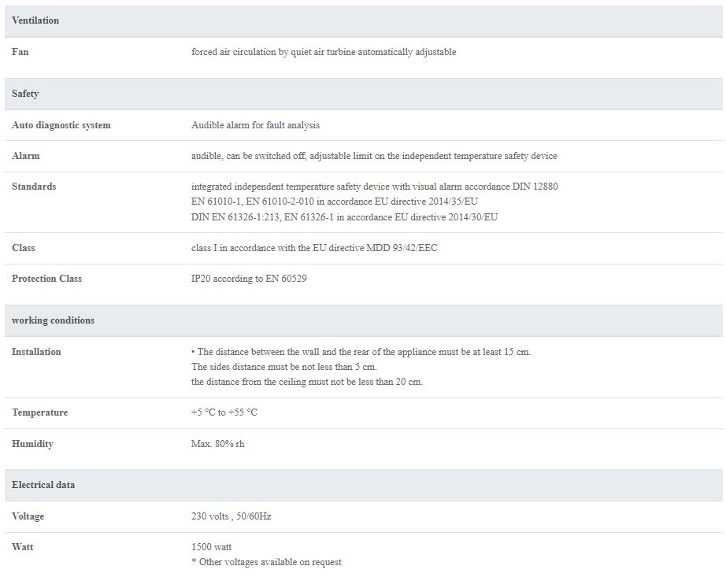This screenshot has width=726, height=588.
Task: Click the Electrical data section header
Action: tap(364, 485)
